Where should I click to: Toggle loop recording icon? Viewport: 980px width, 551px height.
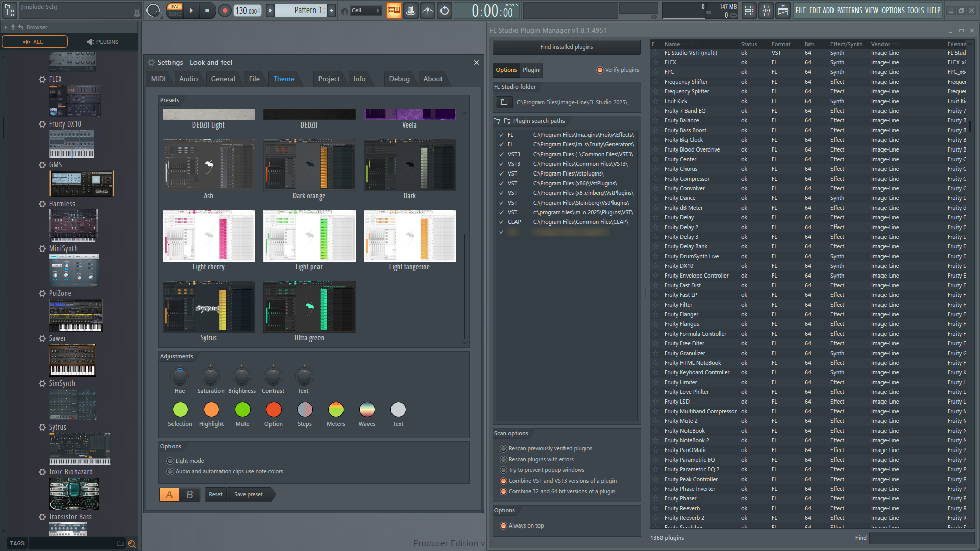(x=445, y=10)
